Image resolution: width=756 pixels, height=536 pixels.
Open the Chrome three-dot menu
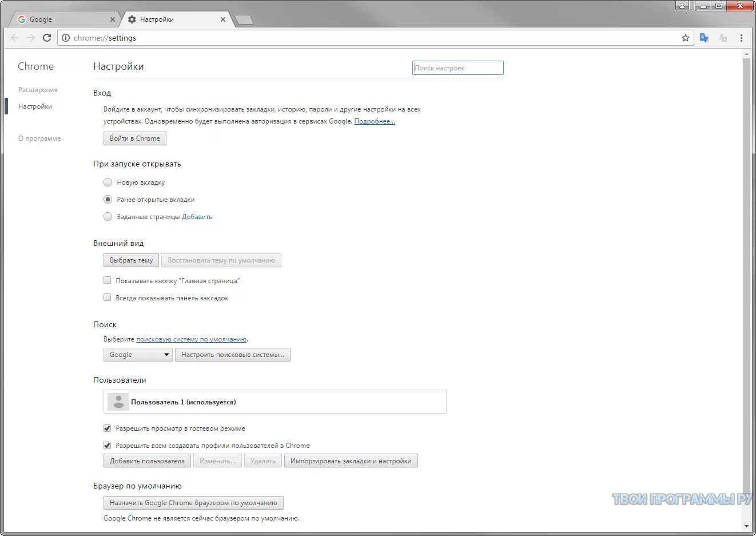tap(741, 38)
